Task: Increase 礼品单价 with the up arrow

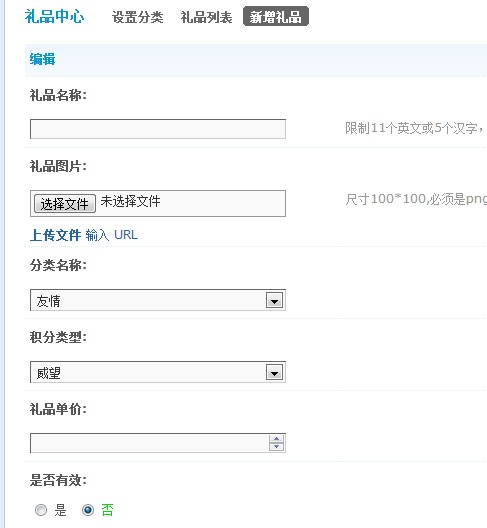Action: pos(277,439)
